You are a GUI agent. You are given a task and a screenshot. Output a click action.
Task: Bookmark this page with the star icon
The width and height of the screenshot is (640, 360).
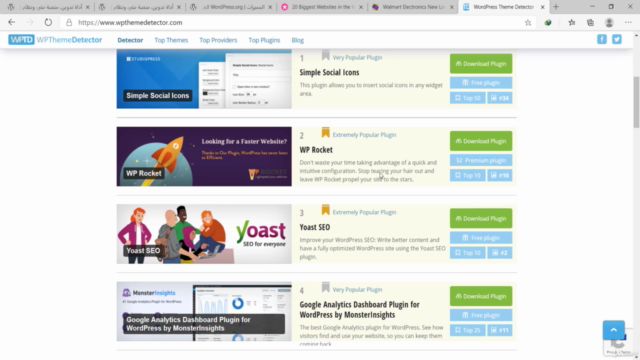click(x=528, y=22)
